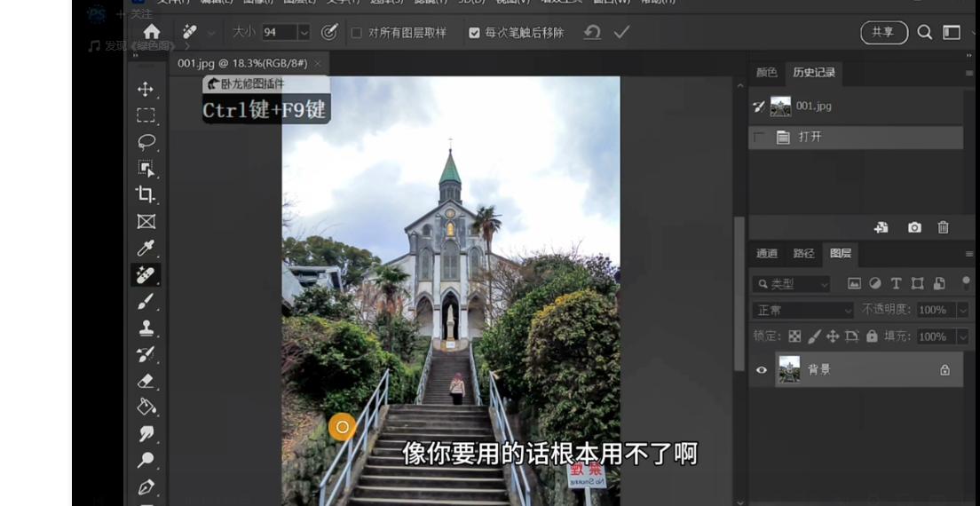
Task: Open the 填充 fill dropdown arrow
Action: pos(962,336)
